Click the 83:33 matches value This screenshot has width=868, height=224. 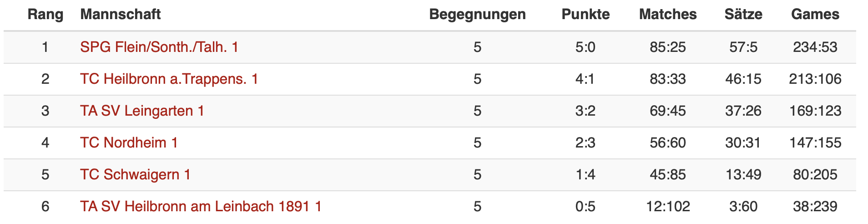pyautogui.click(x=668, y=79)
